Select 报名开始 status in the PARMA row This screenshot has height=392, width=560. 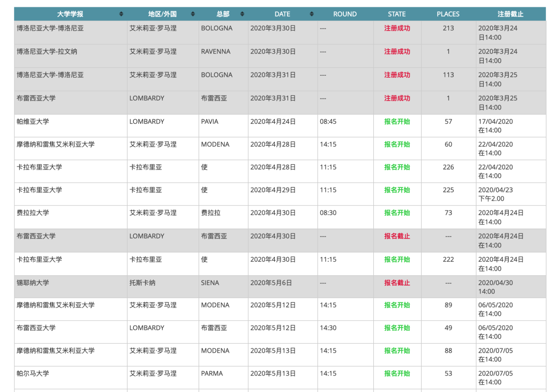397,373
